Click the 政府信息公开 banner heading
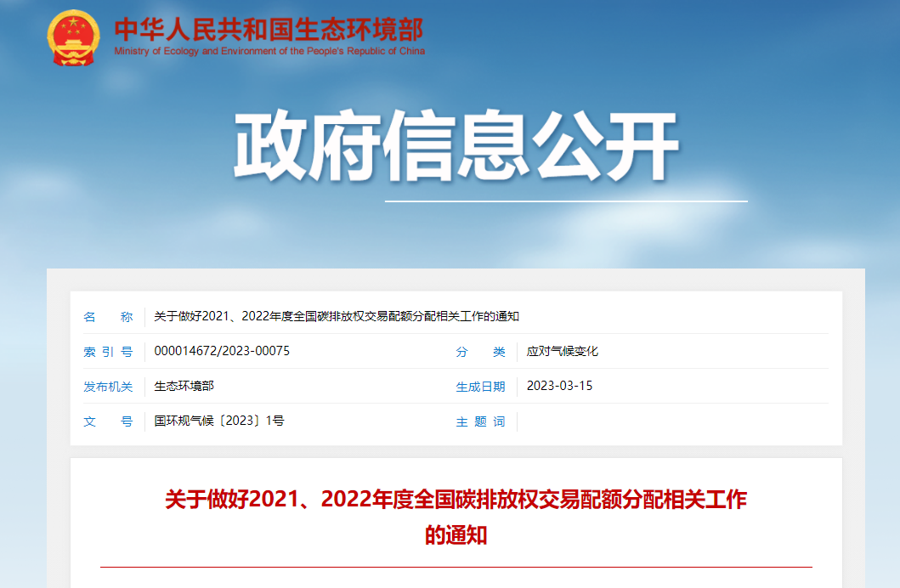 click(x=456, y=145)
